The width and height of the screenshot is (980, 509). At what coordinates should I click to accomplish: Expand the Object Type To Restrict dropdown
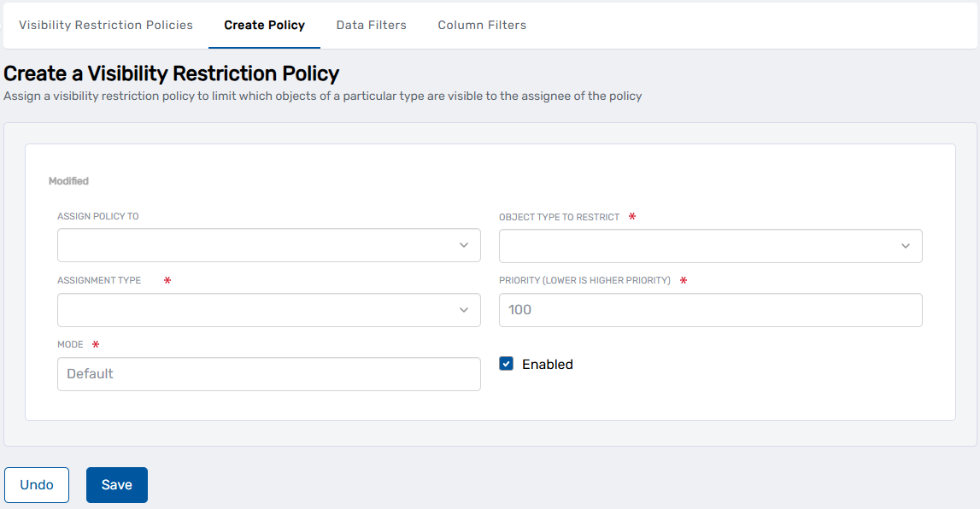tap(710, 245)
